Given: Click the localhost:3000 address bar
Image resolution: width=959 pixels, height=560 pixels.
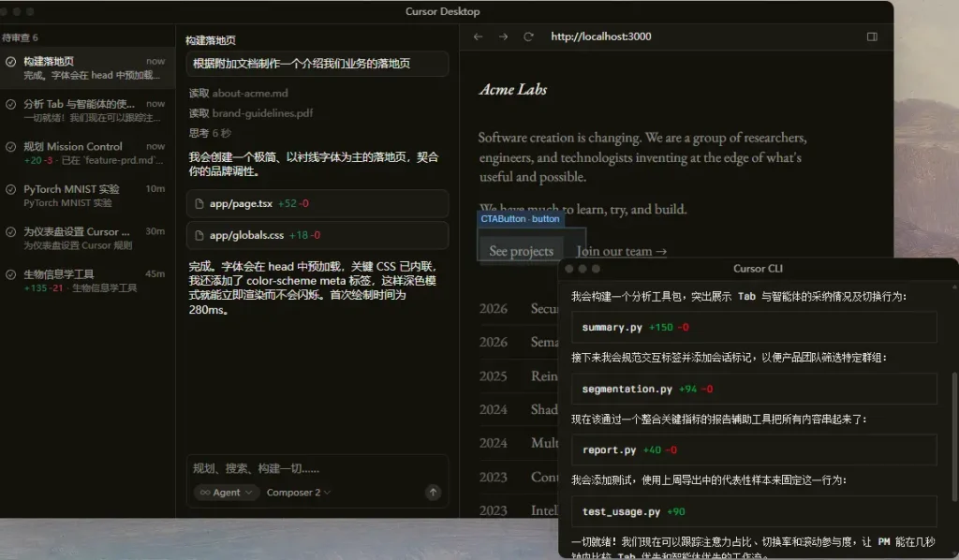Looking at the screenshot, I should pos(600,37).
